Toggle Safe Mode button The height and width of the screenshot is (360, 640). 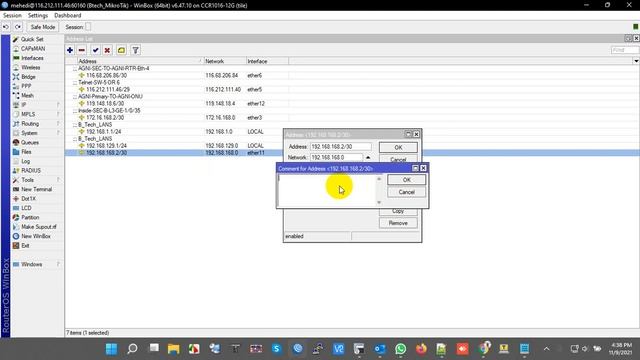coord(42,27)
